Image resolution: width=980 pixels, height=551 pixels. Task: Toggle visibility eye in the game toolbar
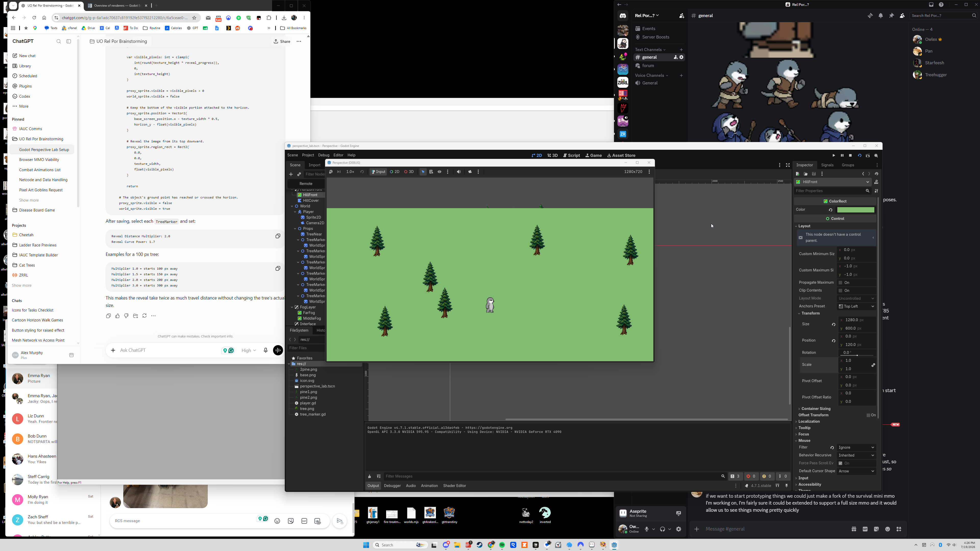click(x=439, y=172)
